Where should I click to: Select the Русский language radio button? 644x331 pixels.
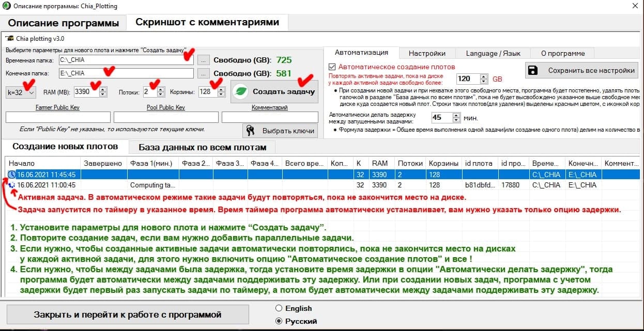(x=279, y=321)
